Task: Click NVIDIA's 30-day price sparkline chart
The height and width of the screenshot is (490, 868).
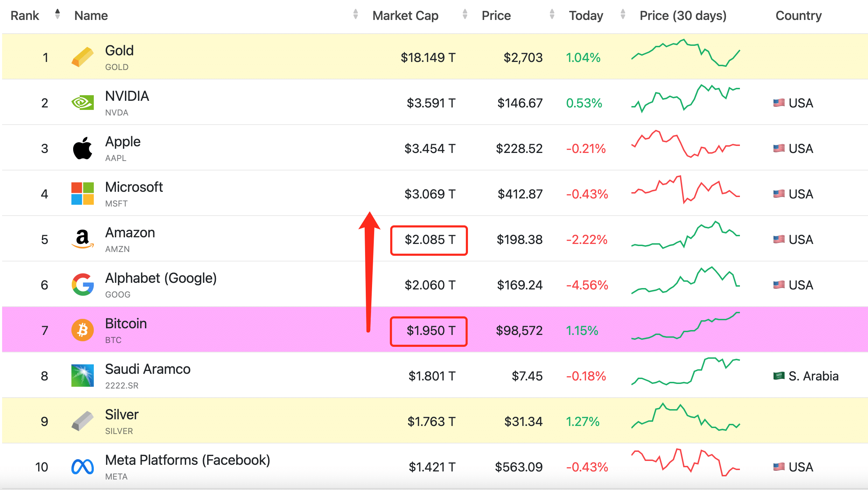Action: [x=685, y=98]
